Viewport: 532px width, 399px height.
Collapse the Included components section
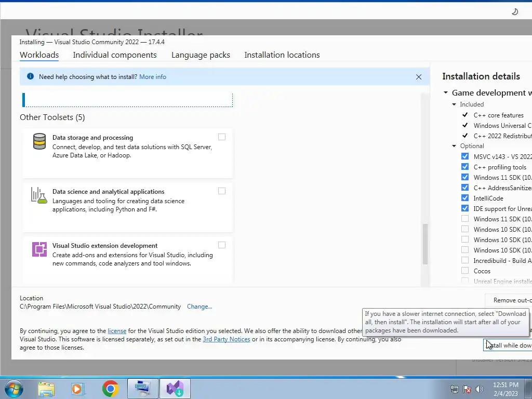click(454, 104)
